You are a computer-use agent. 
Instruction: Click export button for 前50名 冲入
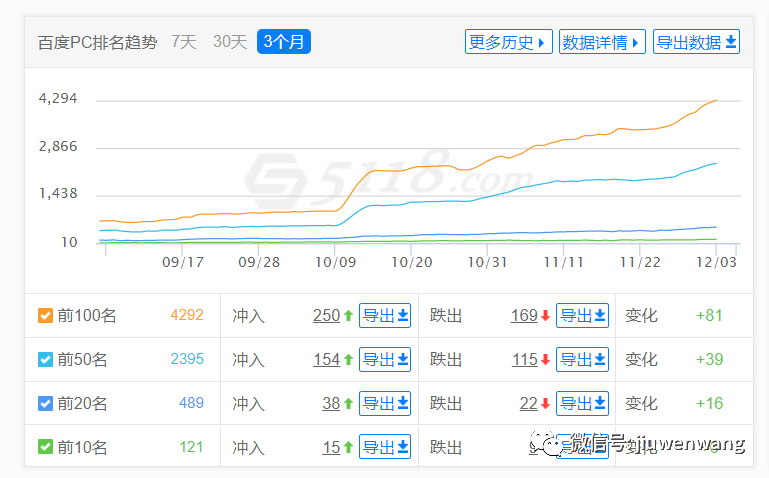point(385,359)
